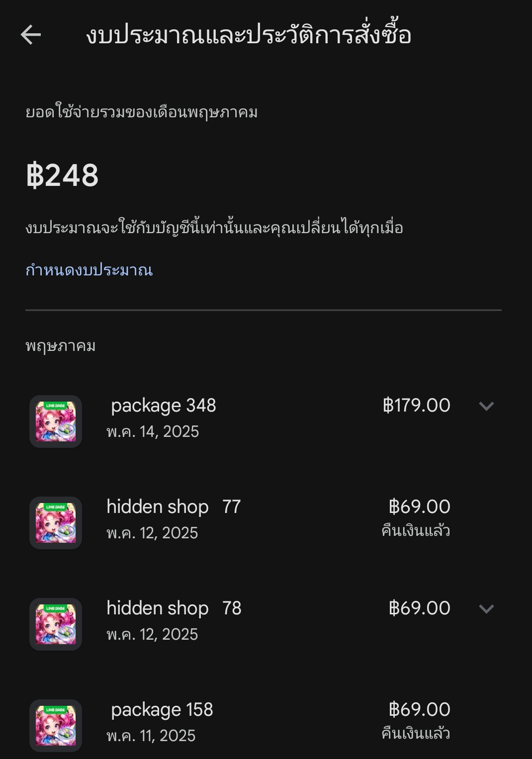The width and height of the screenshot is (532, 759).
Task: Select the package 158 purchase title
Action: tap(162, 710)
